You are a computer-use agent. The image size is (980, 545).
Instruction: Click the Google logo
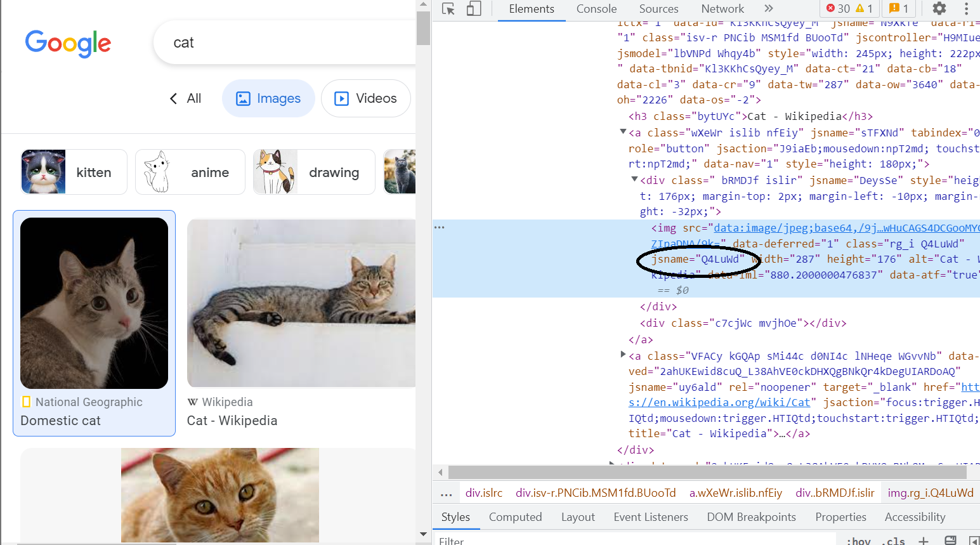(x=68, y=43)
